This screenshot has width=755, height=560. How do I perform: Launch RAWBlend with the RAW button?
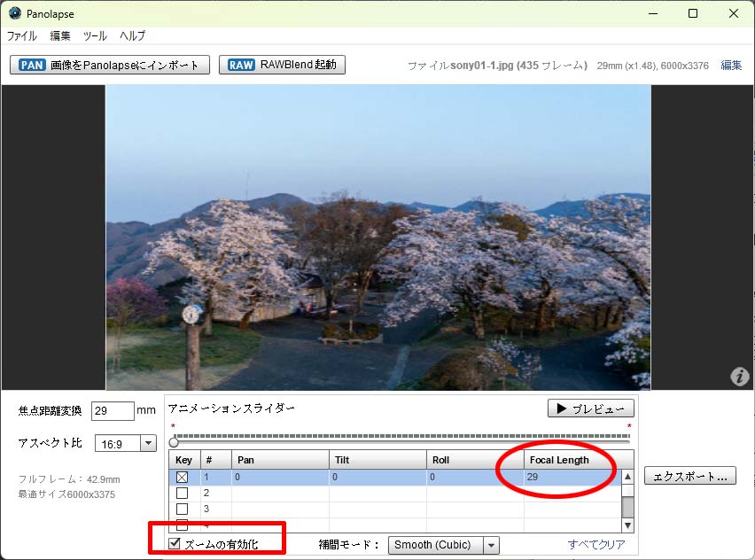pos(282,65)
